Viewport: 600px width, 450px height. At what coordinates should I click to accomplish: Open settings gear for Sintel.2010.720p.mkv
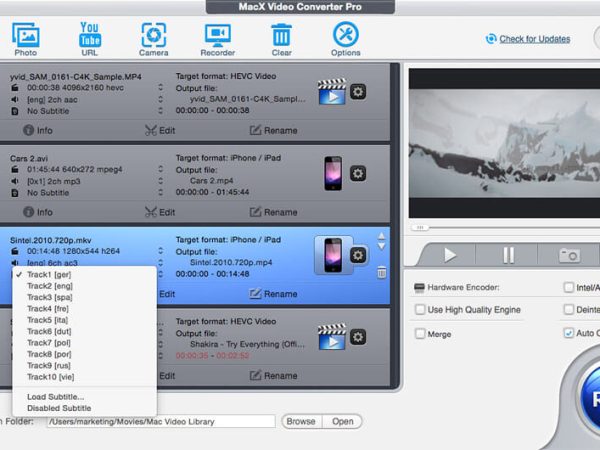pyautogui.click(x=358, y=255)
